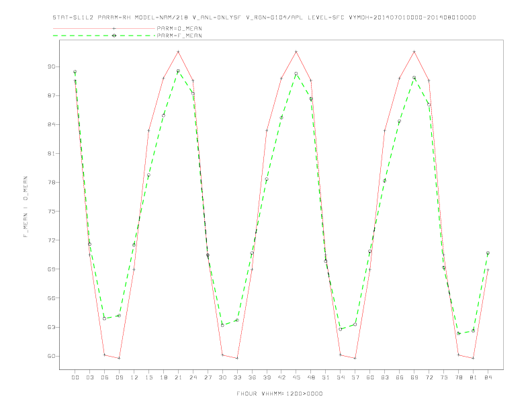Viewport: 532px width, 411px height.
Task: Click the PARM=O_MEAN legend label
Action: click(179, 28)
